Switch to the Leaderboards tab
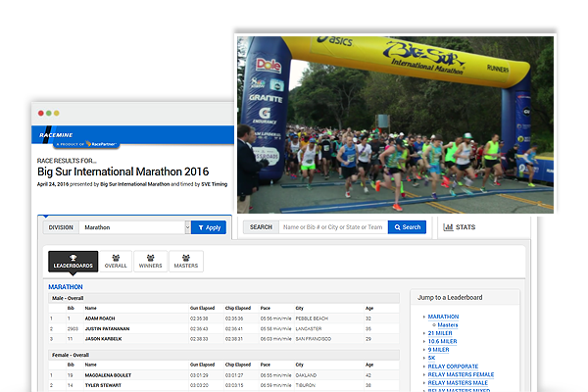The image size is (588, 392). pos(73,262)
